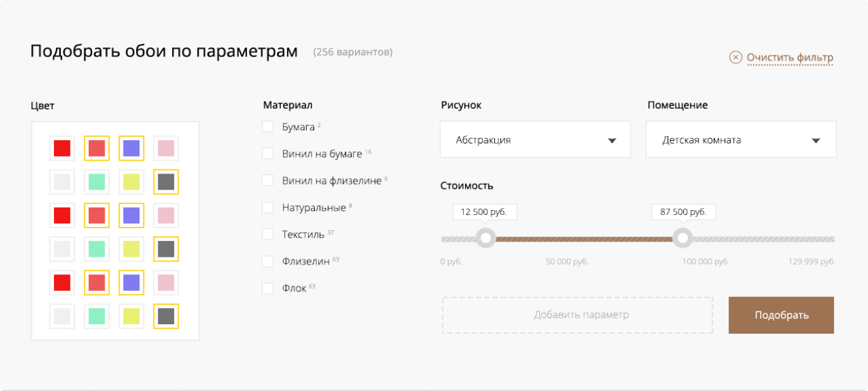Click the Подобрать button
The image size is (868, 391).
pos(781,315)
